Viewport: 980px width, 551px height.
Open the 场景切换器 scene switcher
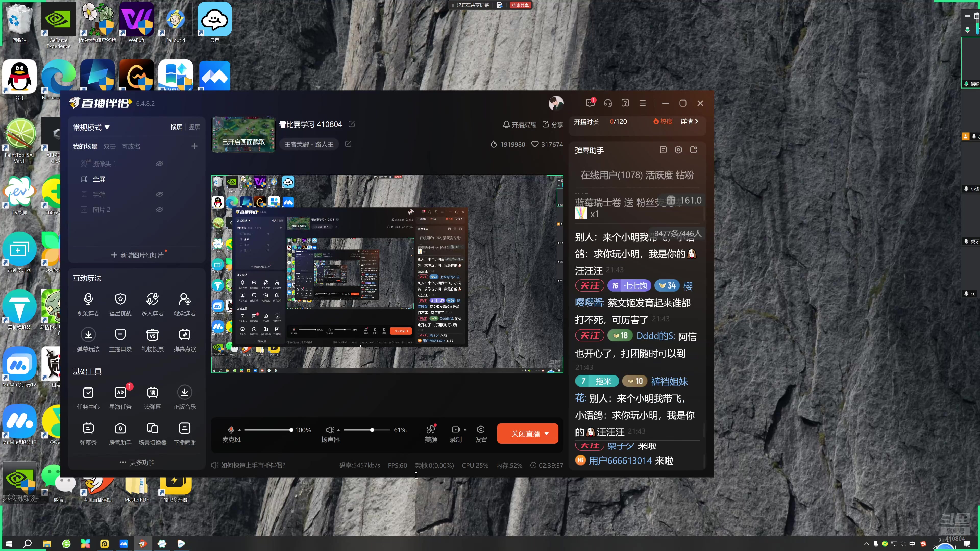click(152, 433)
